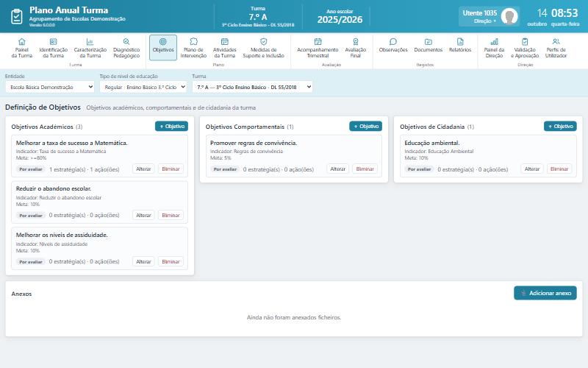Expand the Utente 1035 Direção user menu

click(489, 16)
